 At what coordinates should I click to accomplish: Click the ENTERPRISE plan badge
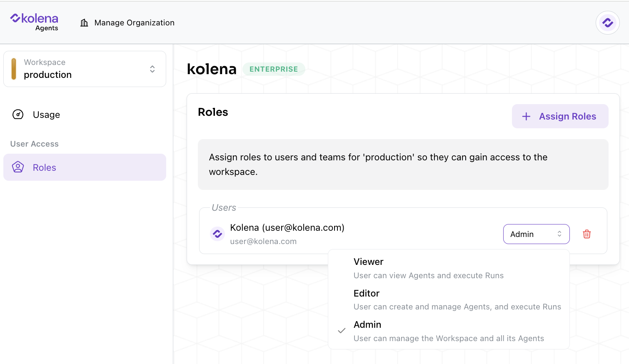tap(274, 69)
